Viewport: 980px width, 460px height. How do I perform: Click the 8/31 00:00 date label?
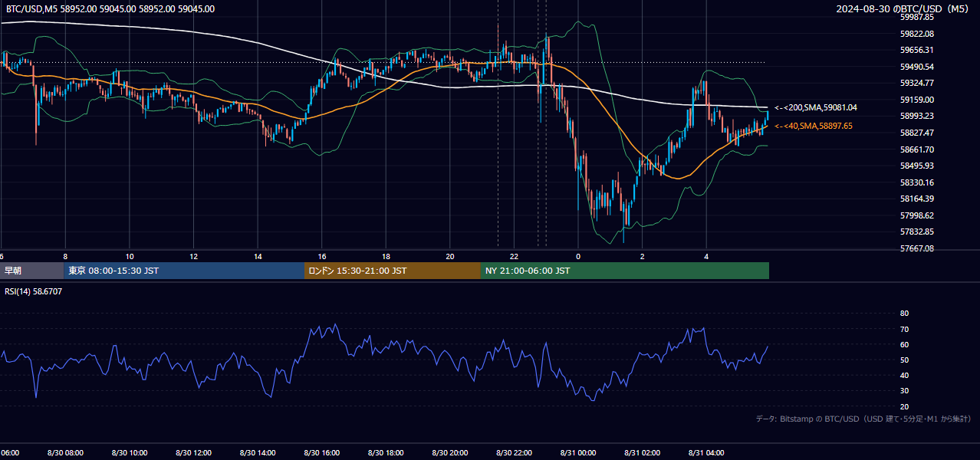coord(578,453)
